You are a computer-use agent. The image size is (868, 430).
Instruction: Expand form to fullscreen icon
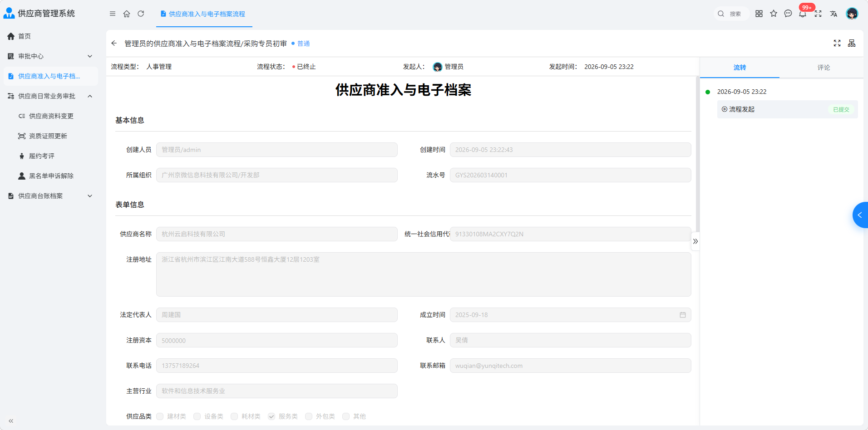pos(837,43)
